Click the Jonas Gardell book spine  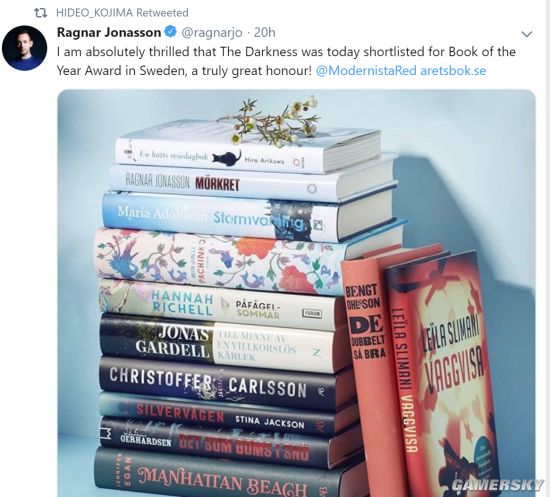click(x=216, y=343)
